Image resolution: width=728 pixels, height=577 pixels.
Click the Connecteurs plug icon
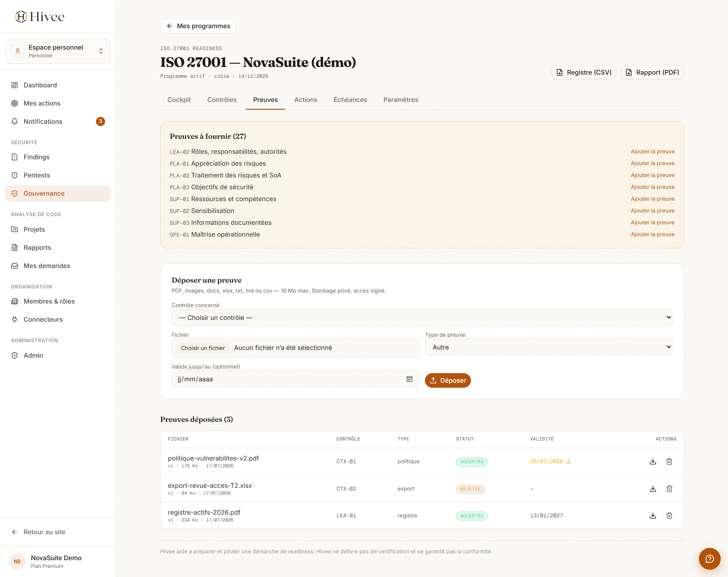(x=15, y=319)
